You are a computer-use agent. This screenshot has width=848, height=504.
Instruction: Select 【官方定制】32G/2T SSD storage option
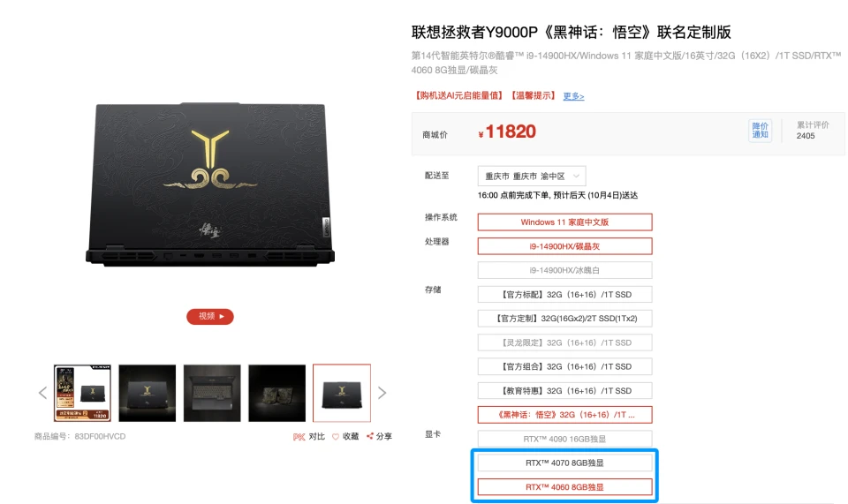point(564,318)
